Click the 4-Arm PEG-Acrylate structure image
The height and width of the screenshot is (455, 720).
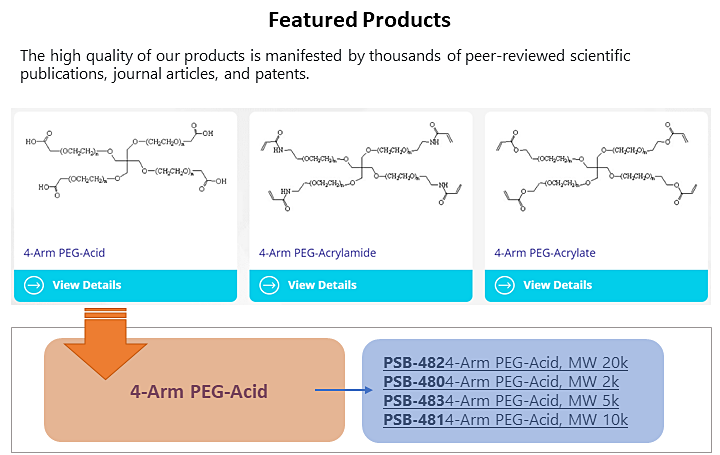tap(596, 166)
